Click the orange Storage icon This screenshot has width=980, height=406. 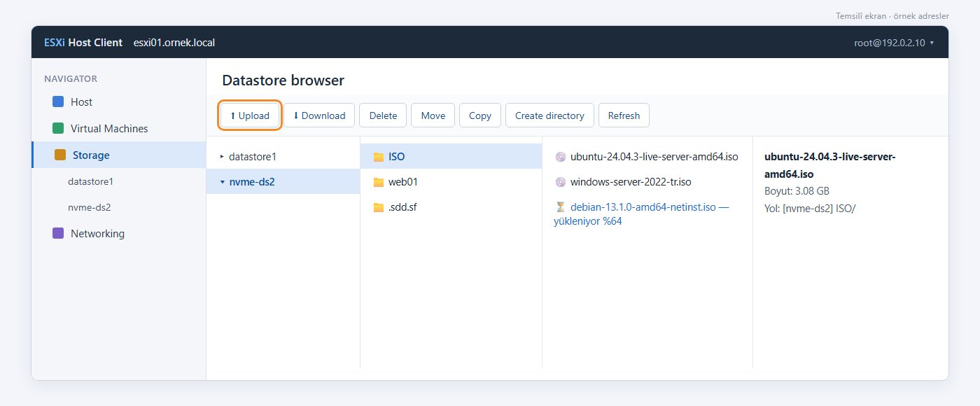(x=60, y=155)
